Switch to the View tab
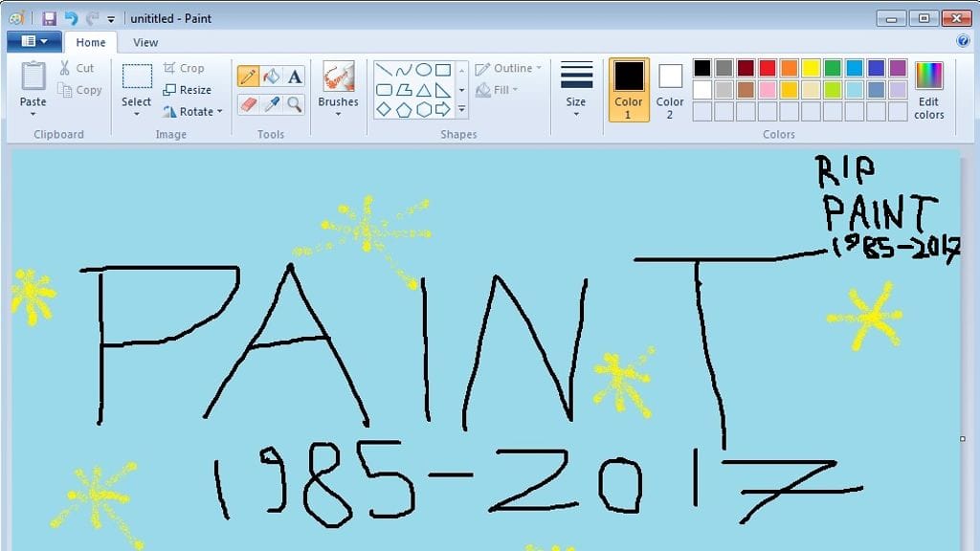Viewport: 980px width, 551px height. 145,42
